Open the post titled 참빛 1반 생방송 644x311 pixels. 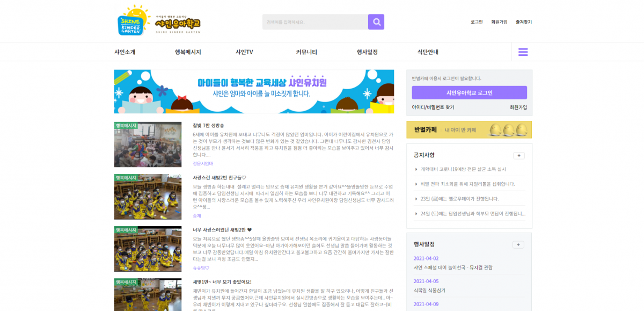click(207, 124)
